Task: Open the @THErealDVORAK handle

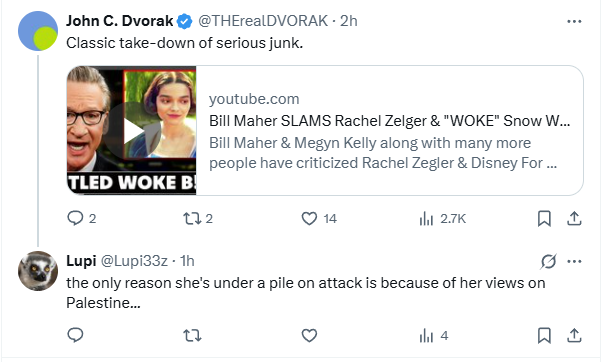Action: click(x=263, y=21)
